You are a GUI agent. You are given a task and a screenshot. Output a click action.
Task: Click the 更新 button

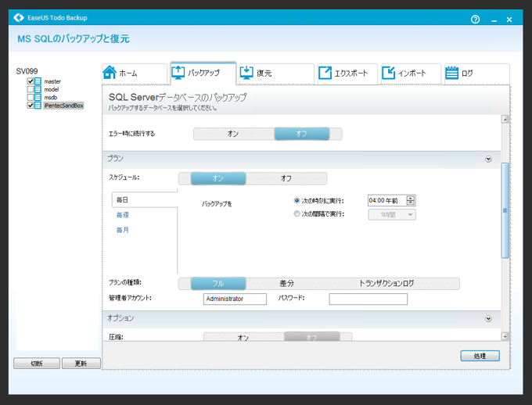pyautogui.click(x=81, y=364)
